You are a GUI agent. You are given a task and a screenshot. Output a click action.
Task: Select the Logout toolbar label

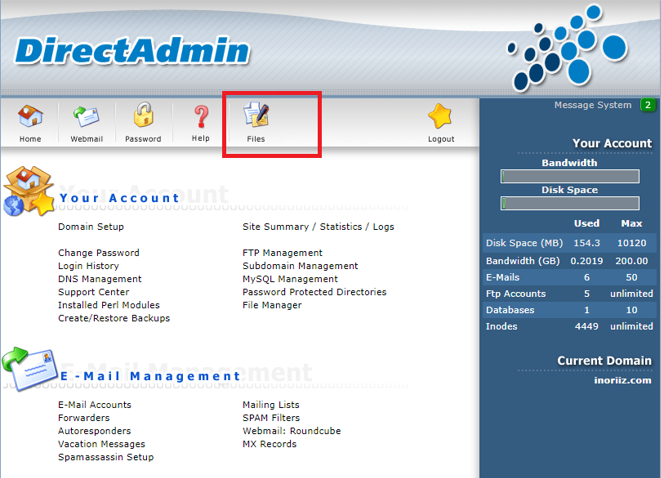[441, 139]
